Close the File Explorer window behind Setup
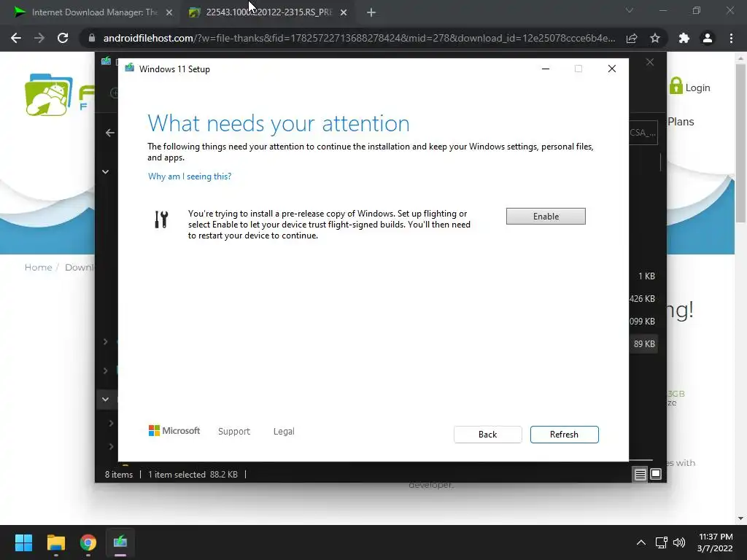747x560 pixels. tap(650, 63)
